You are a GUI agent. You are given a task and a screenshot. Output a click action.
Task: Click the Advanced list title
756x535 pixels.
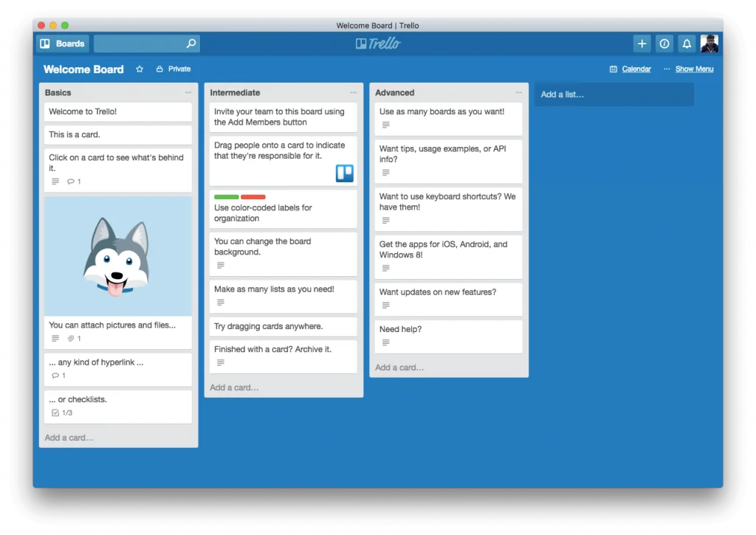coord(394,92)
